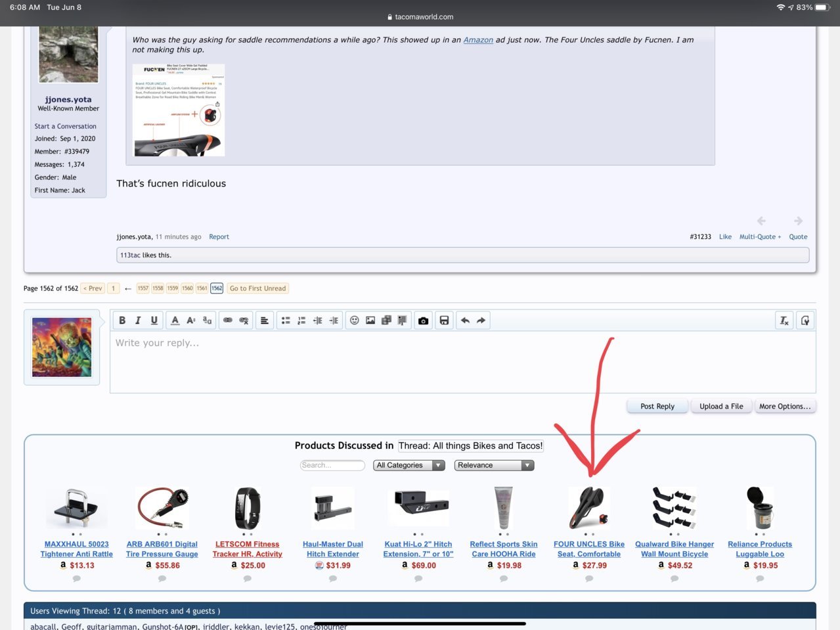
Task: Open the post #31233 permalink
Action: tap(700, 236)
